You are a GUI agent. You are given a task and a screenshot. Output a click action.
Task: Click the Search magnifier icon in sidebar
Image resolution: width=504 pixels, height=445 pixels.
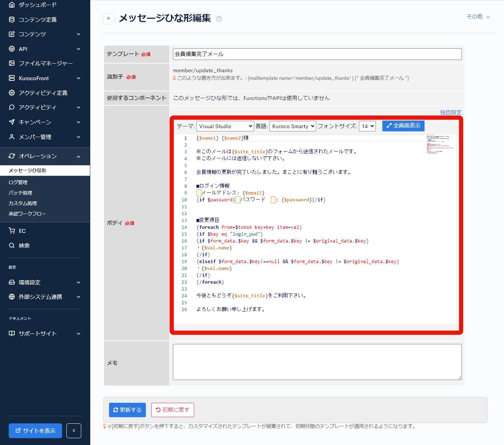(x=12, y=245)
